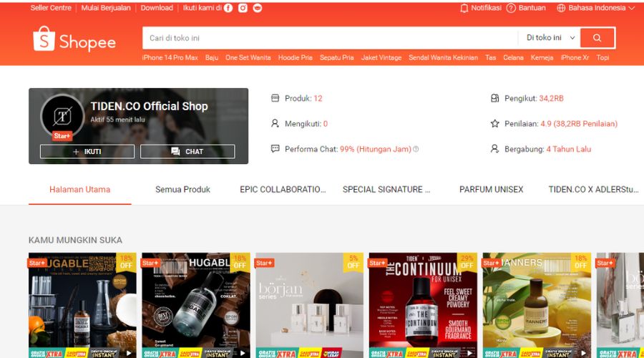Click the Download link

(x=157, y=8)
